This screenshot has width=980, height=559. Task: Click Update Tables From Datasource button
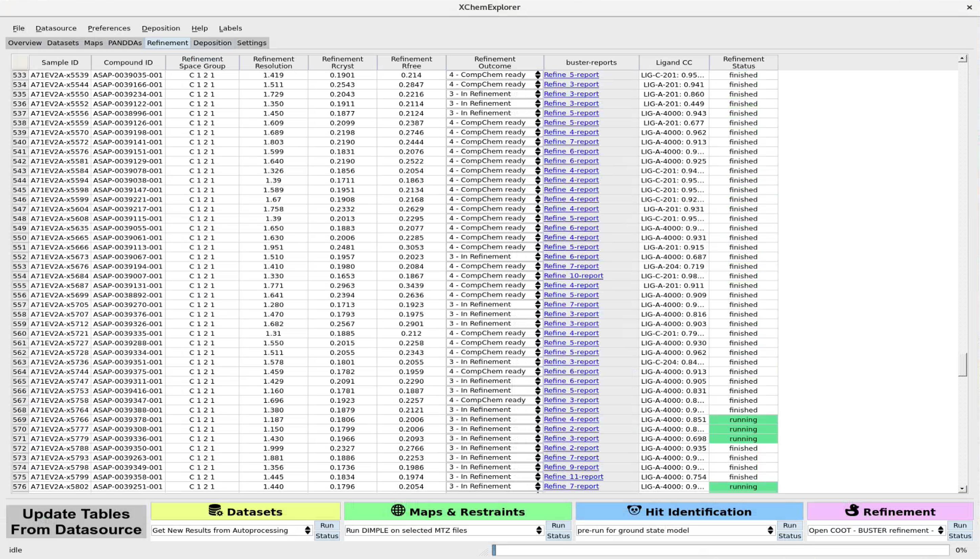[x=76, y=521]
